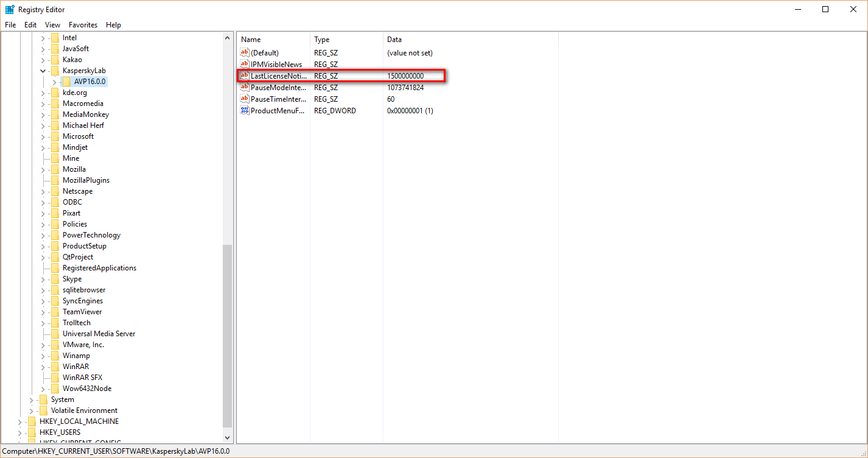The width and height of the screenshot is (868, 458).
Task: Click the MediaMonkey folder icon
Action: coord(55,114)
